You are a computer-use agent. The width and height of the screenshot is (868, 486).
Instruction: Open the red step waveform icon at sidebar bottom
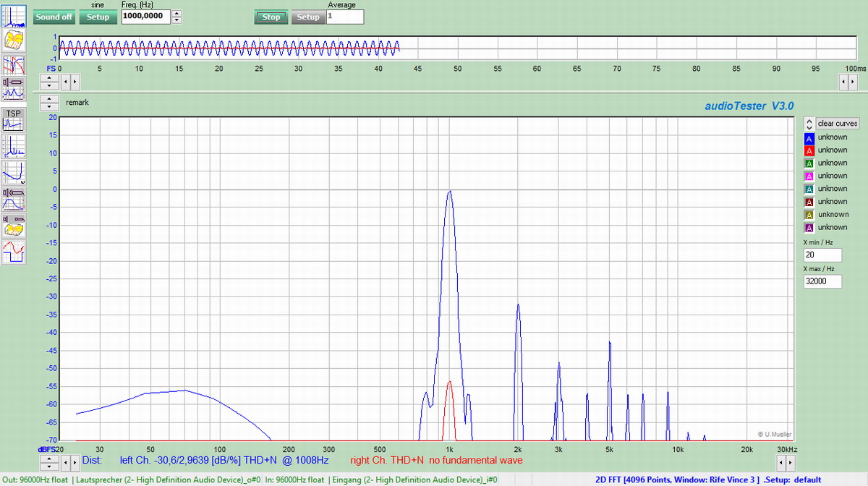(13, 252)
